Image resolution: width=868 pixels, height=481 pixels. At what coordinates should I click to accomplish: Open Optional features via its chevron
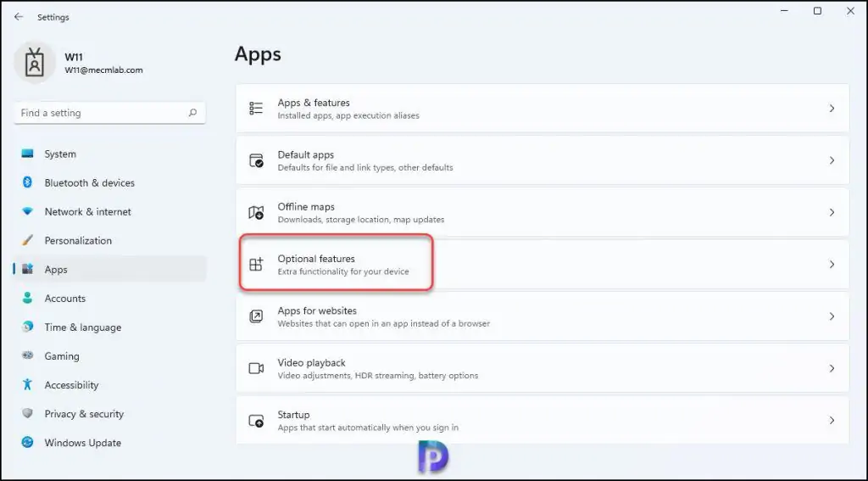click(x=832, y=265)
